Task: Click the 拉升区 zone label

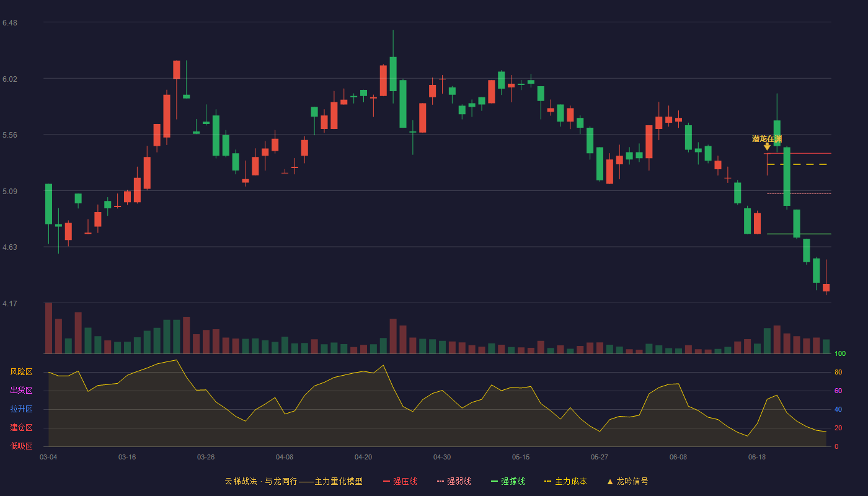Action: pos(21,409)
